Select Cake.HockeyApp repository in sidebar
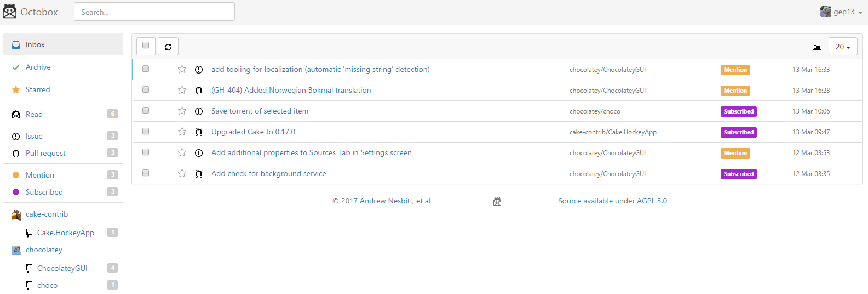Image resolution: width=868 pixels, height=294 pixels. tap(65, 233)
